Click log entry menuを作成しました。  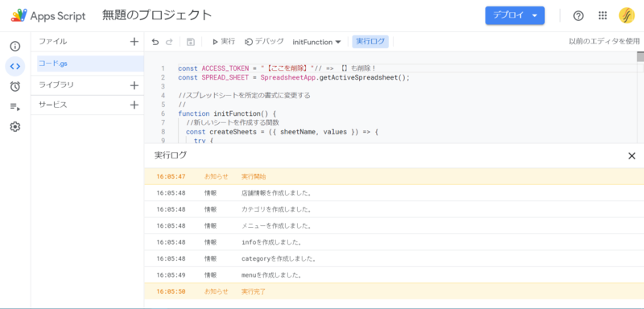(x=271, y=275)
